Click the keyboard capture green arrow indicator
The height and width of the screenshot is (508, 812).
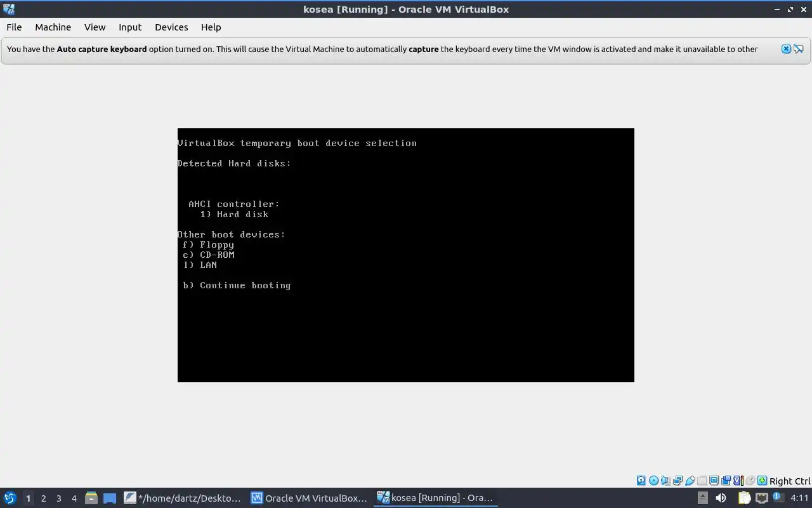tap(762, 481)
